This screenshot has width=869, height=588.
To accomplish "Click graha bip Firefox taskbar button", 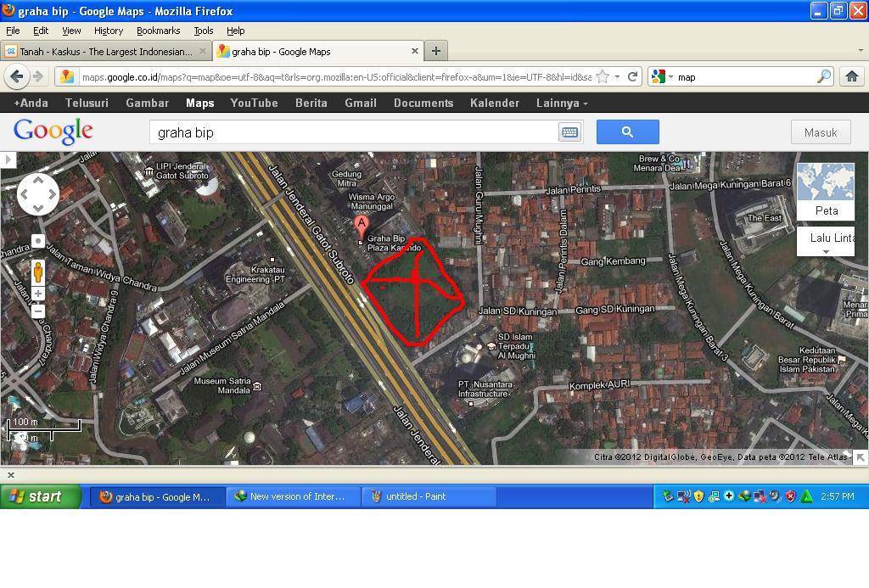I will [157, 496].
